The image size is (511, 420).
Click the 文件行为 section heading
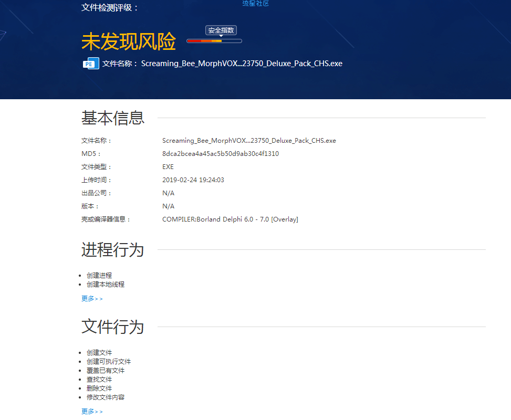(113, 327)
